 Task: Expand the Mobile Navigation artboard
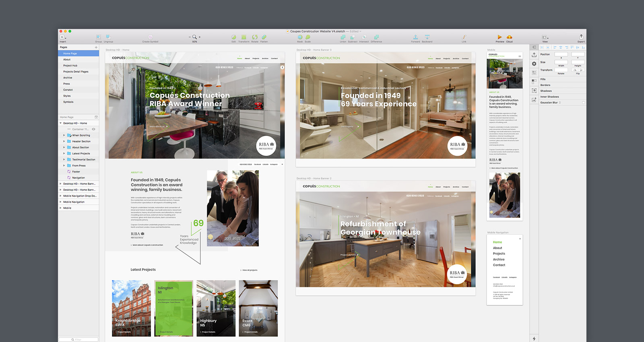coord(61,202)
